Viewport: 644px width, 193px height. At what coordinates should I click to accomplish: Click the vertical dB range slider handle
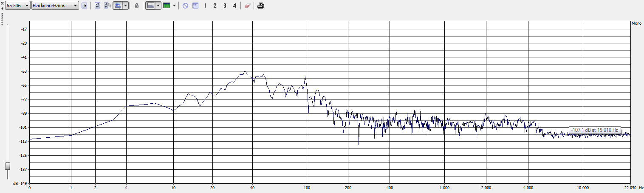point(7,166)
